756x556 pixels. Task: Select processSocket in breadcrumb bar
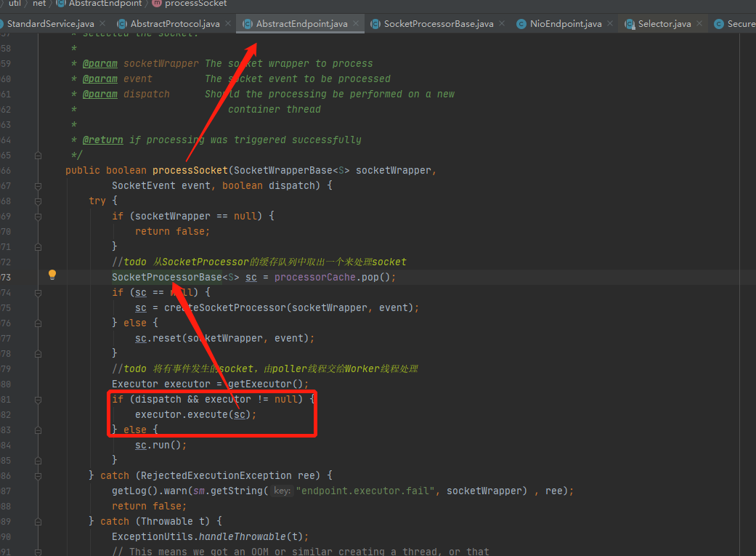pos(195,4)
